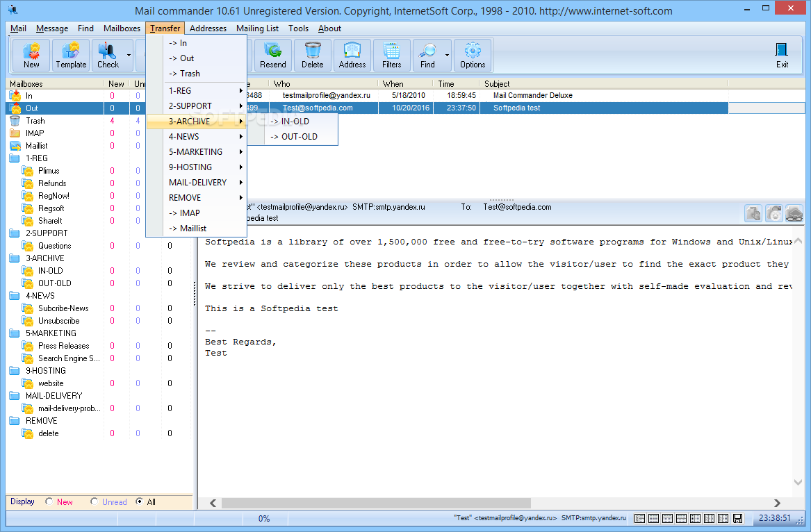Image resolution: width=811 pixels, height=532 pixels.
Task: Click the floppy disk save icon in status bar
Action: [738, 518]
